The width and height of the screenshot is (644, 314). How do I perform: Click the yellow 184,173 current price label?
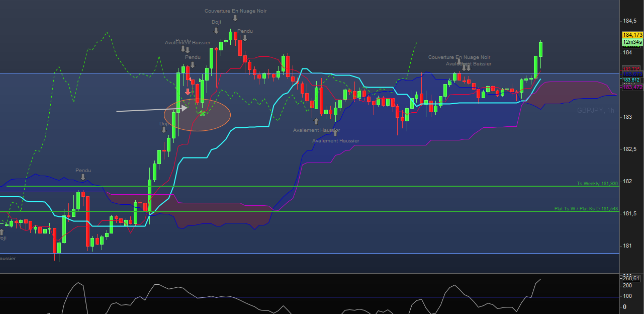click(632, 35)
